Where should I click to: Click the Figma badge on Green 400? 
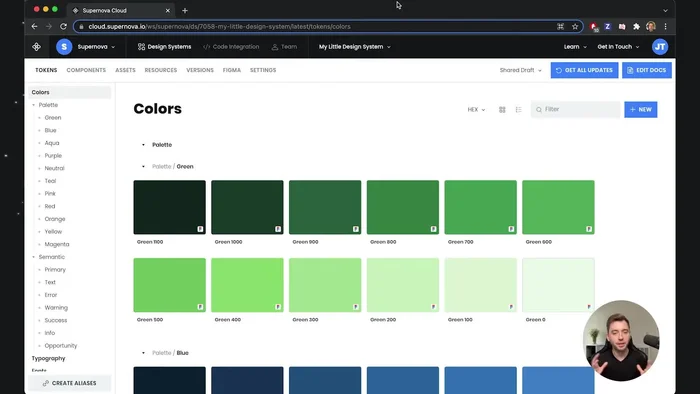tap(278, 307)
